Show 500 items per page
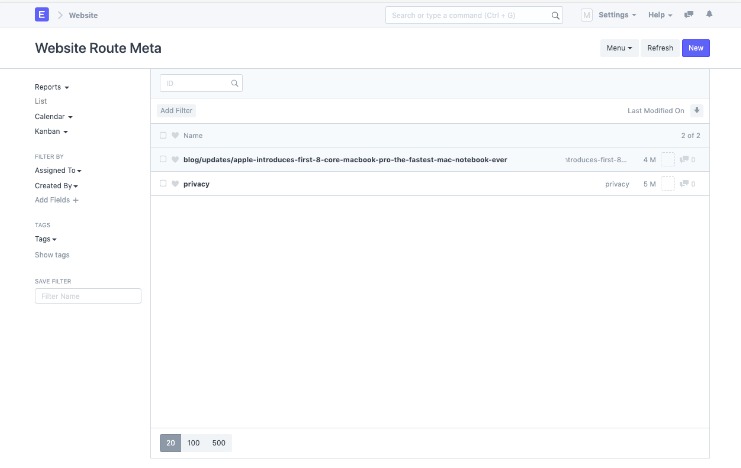 (x=219, y=443)
